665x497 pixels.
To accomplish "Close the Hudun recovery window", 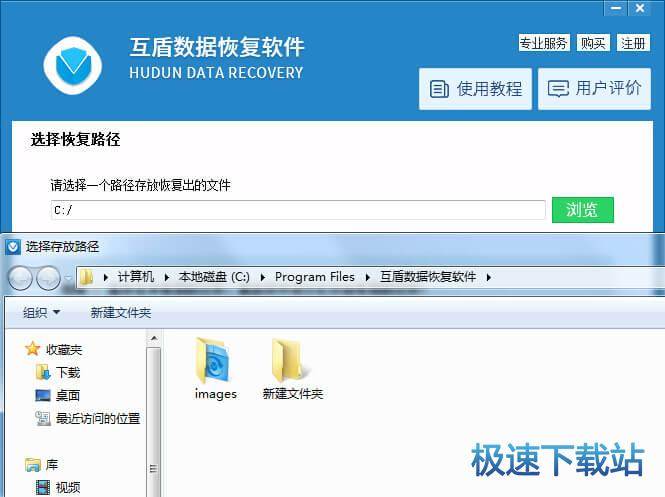I will (x=640, y=8).
